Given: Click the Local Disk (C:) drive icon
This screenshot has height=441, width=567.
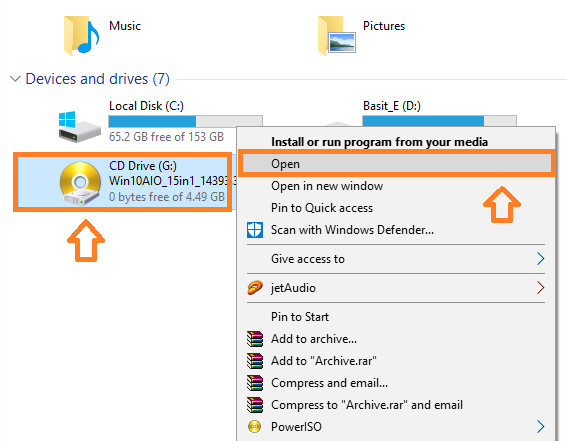Looking at the screenshot, I should pyautogui.click(x=80, y=127).
